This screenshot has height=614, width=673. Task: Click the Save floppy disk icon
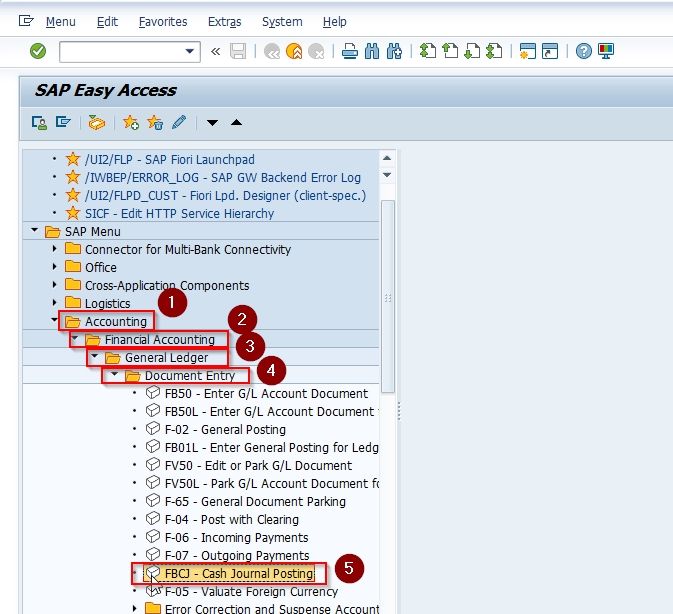click(238, 51)
